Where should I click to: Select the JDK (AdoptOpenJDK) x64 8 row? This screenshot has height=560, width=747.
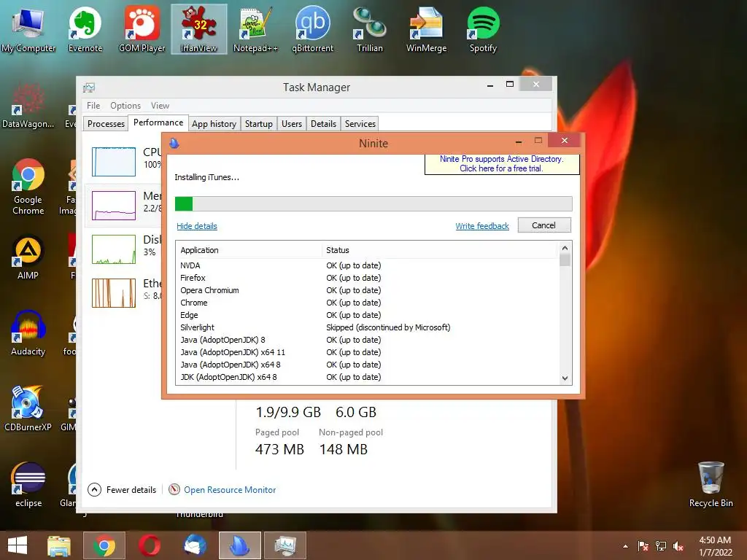[368, 377]
